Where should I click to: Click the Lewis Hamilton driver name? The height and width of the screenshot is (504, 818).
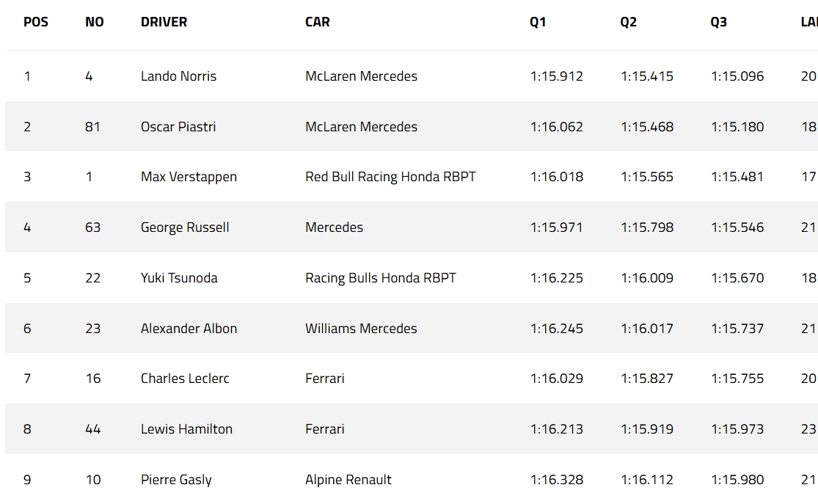[x=186, y=429]
